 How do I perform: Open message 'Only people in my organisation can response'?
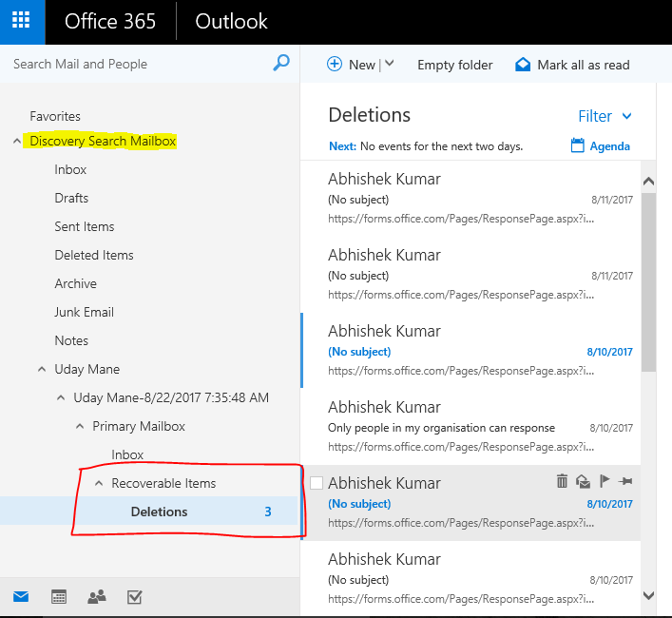point(470,427)
